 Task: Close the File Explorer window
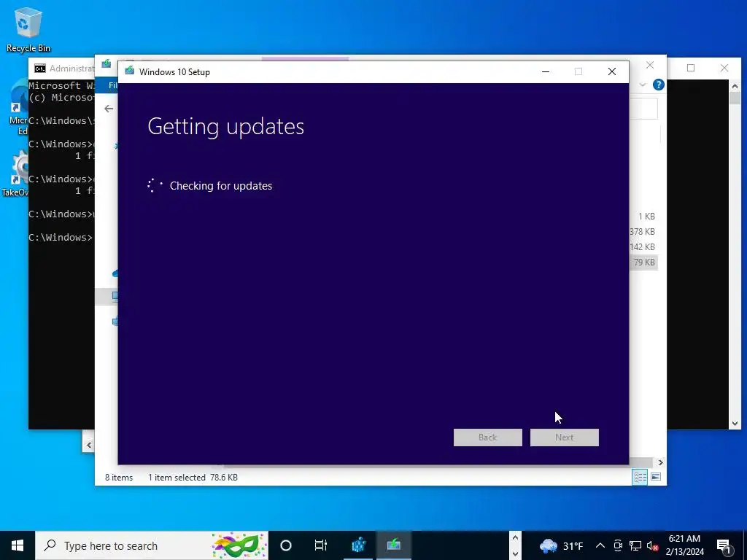[650, 65]
